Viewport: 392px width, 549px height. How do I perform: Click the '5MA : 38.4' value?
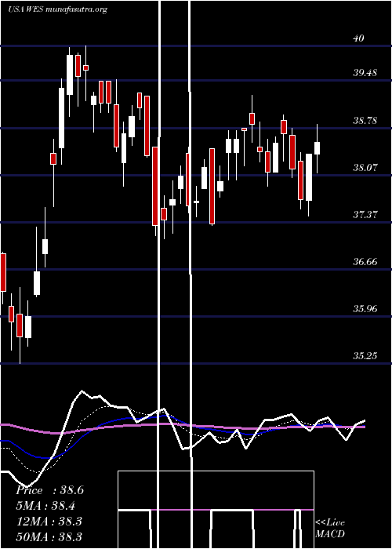point(46,506)
